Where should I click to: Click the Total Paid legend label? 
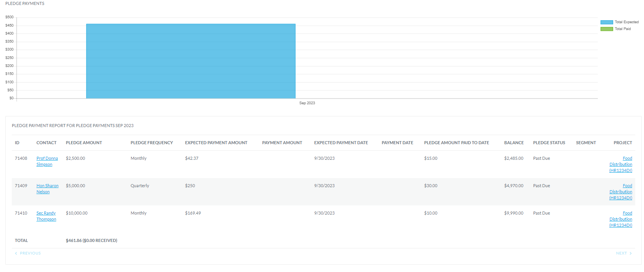tap(623, 29)
